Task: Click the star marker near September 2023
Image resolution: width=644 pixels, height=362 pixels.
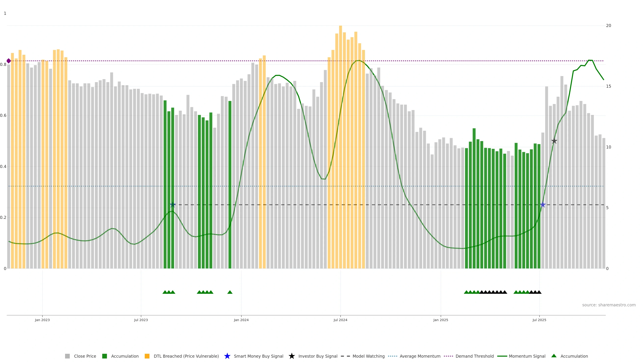Action: pyautogui.click(x=173, y=205)
